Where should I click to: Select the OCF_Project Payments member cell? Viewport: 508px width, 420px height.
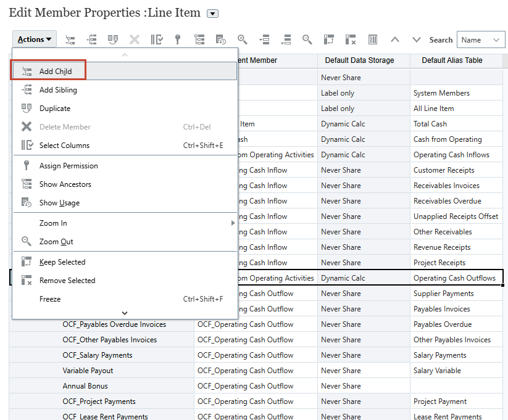point(102,401)
